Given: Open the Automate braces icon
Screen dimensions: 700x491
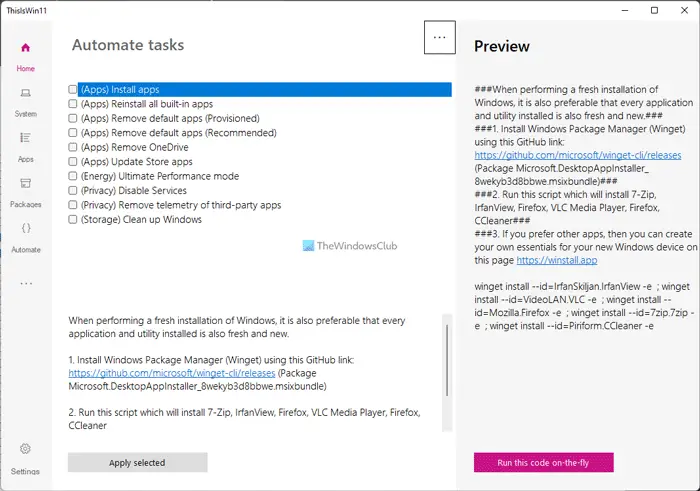Looking at the screenshot, I should (25, 229).
